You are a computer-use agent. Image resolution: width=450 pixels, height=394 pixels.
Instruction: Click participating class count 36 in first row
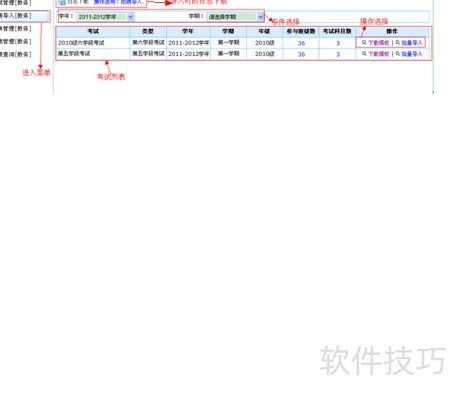(301, 43)
